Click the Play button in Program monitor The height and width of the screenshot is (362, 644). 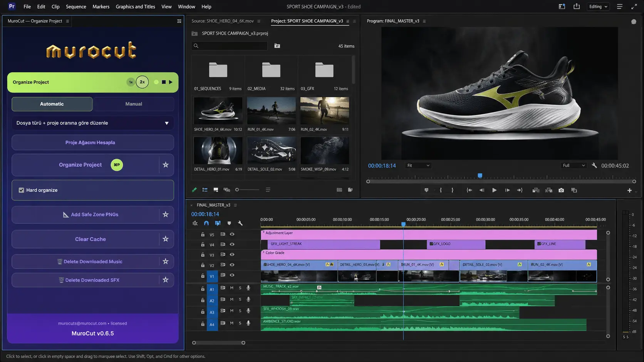494,190
